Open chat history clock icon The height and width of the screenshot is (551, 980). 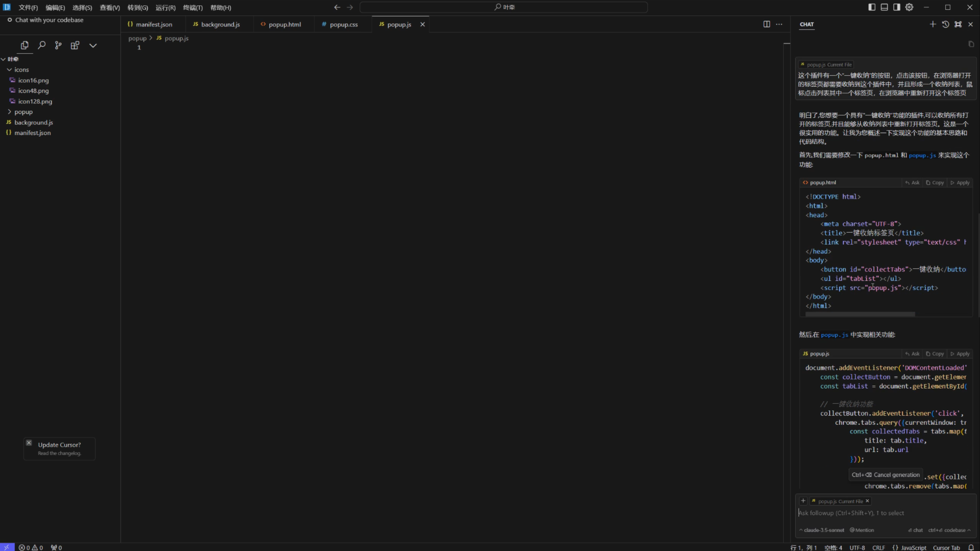tap(945, 24)
